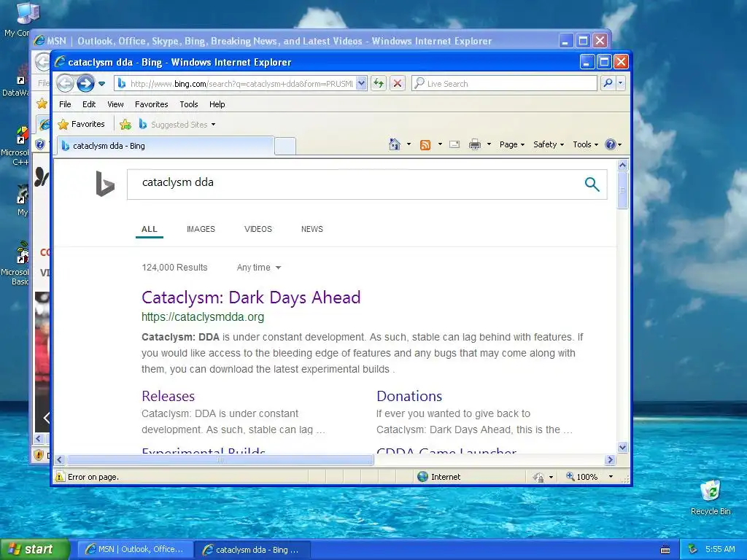
Task: Open the Releases sublink
Action: point(169,396)
